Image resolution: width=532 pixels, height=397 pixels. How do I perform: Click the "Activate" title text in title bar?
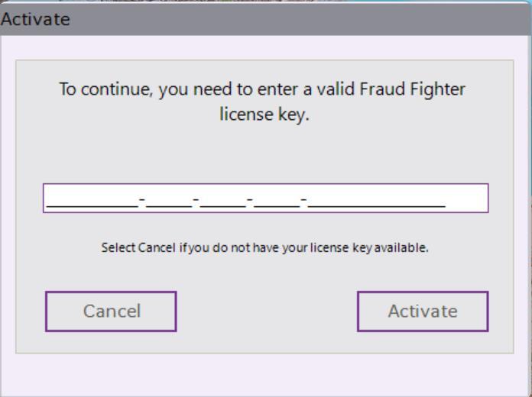35,19
